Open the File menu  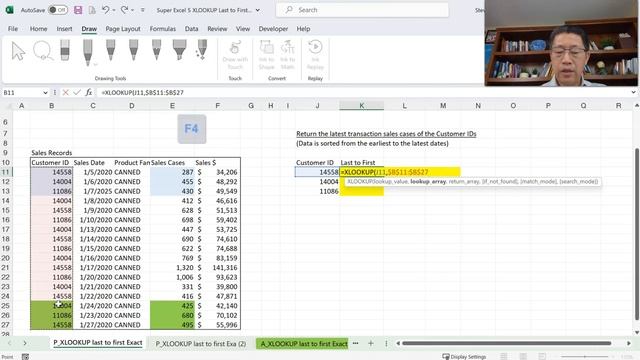coord(13,29)
